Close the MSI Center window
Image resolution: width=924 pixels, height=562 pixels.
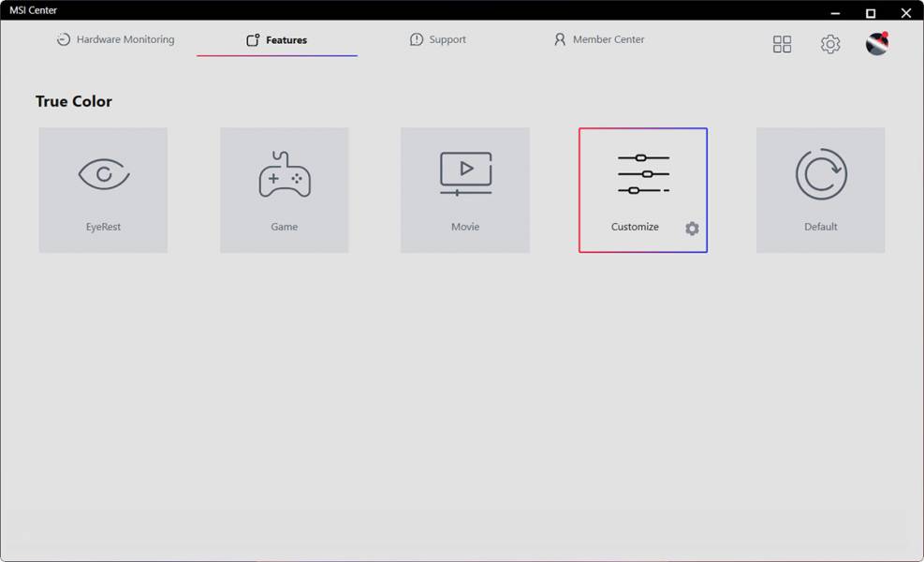coord(905,13)
